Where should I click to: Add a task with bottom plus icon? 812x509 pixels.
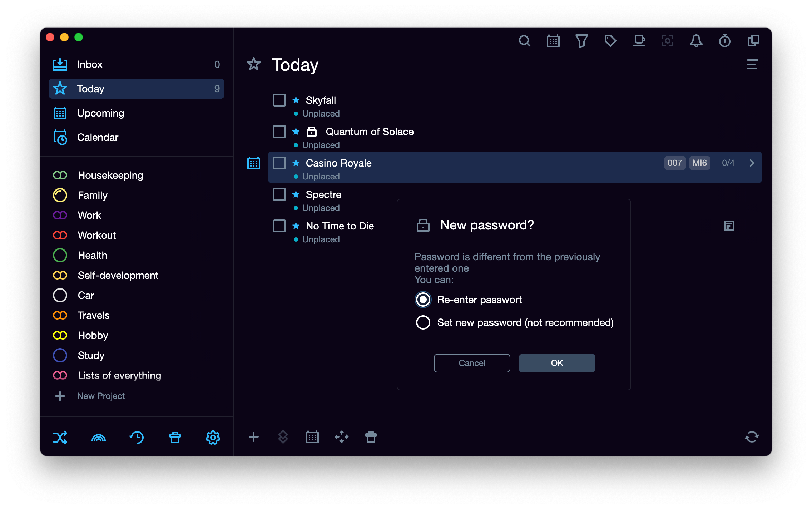(x=254, y=437)
